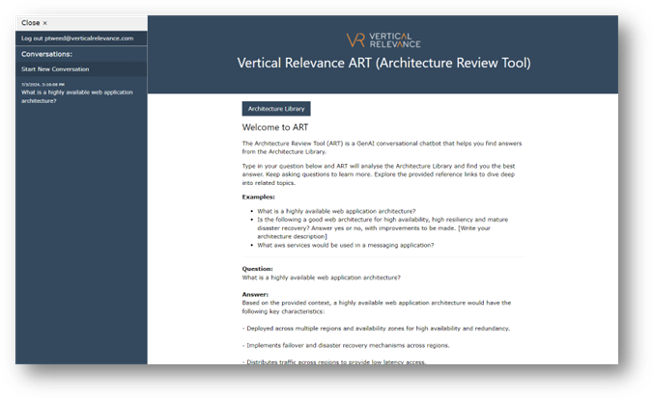Click the Conversations: heading

tap(47, 54)
